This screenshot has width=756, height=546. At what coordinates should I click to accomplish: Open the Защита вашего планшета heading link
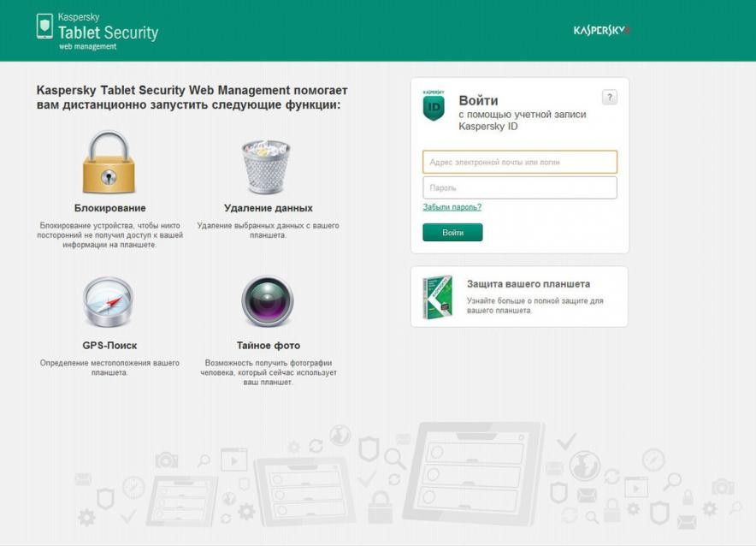tap(528, 284)
